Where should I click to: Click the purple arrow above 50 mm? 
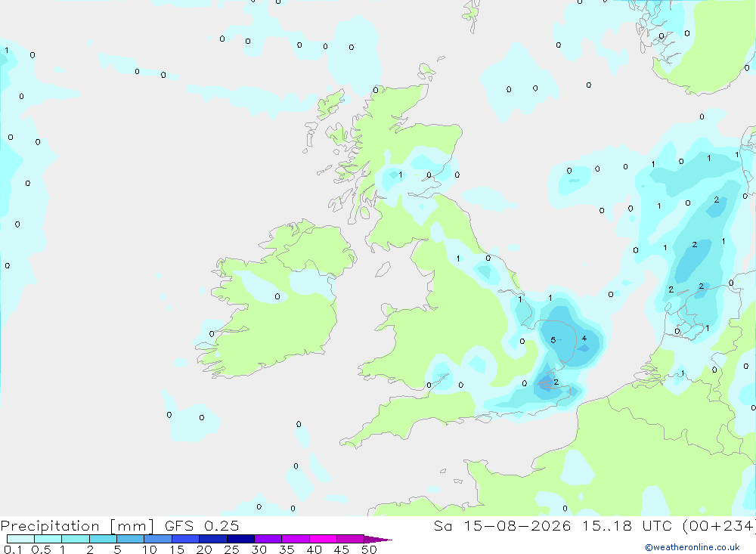click(x=378, y=539)
